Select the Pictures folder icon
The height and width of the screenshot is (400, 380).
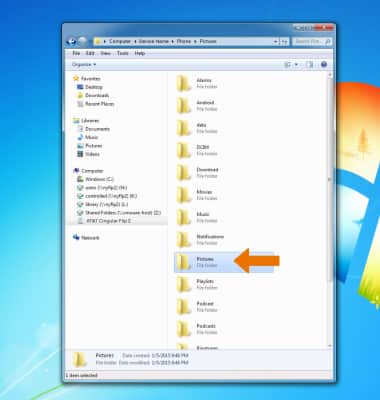184,262
